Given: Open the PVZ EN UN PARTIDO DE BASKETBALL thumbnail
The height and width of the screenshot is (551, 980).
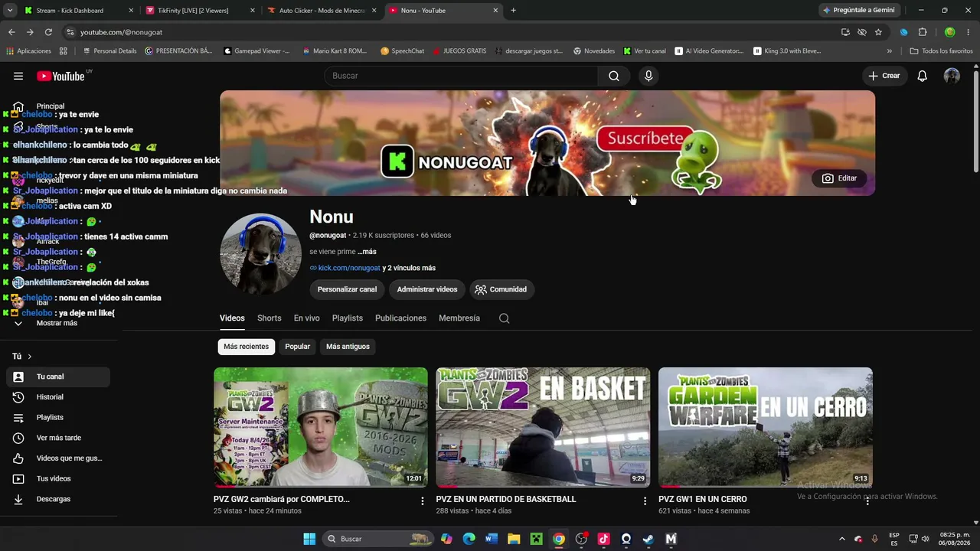Looking at the screenshot, I should [543, 427].
